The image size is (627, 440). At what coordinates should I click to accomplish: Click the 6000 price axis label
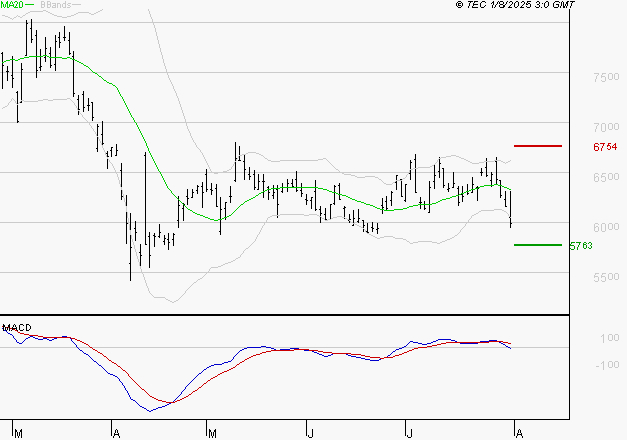(606, 227)
